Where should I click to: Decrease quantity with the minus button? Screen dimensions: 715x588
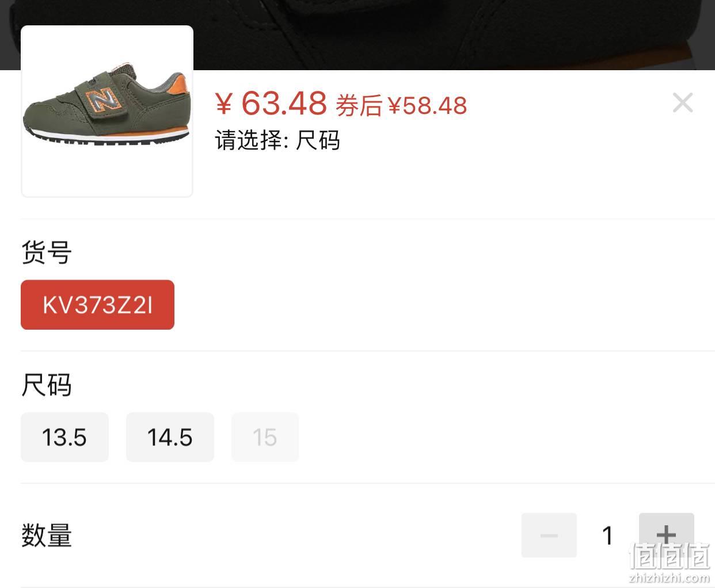pos(549,535)
